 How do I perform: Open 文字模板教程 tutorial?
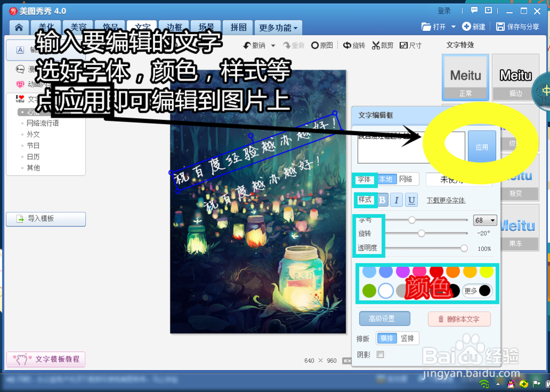pos(46,359)
